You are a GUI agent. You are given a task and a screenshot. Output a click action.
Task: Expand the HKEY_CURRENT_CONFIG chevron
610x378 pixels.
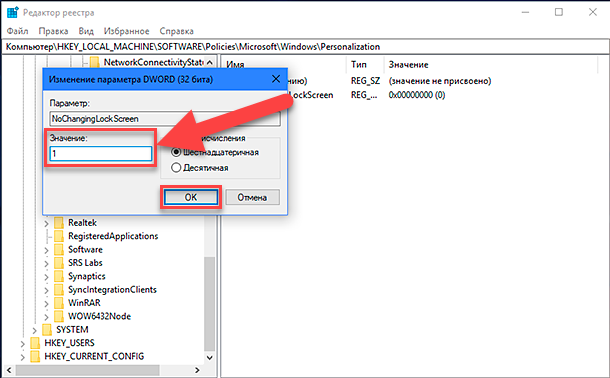point(23,357)
